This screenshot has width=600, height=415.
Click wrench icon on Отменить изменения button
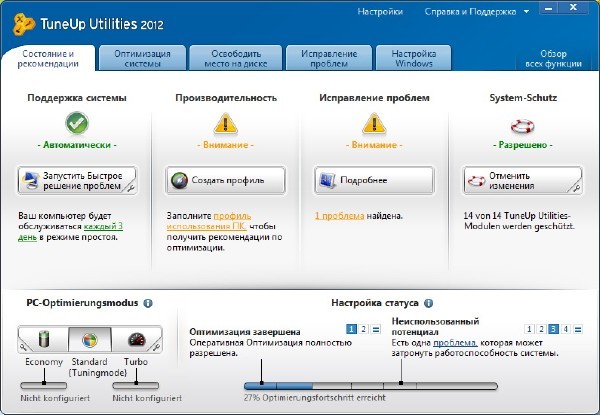(576, 188)
